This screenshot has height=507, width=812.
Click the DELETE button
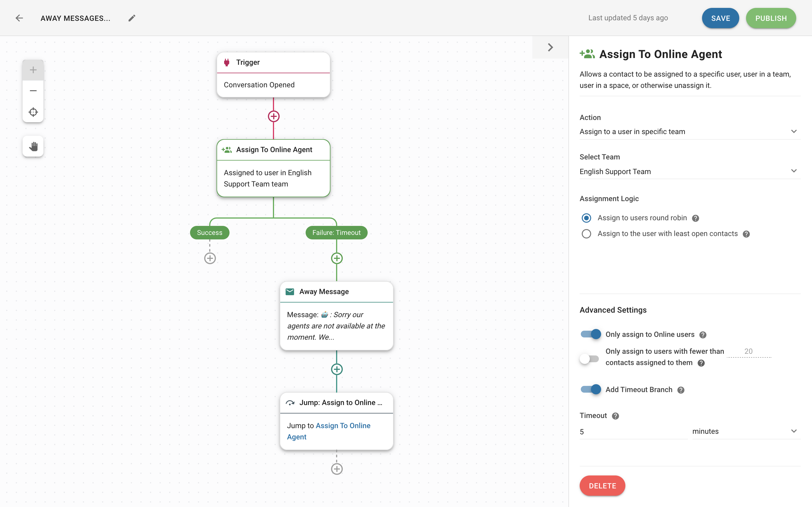[602, 486]
